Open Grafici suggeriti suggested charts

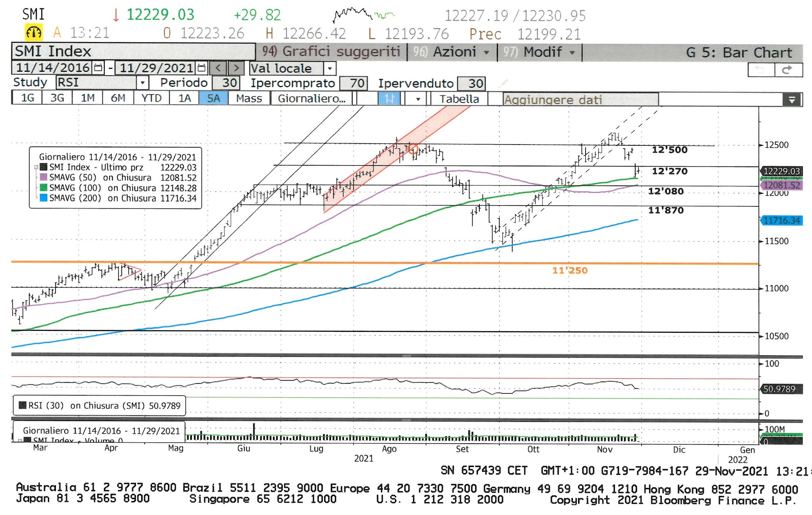pyautogui.click(x=340, y=52)
